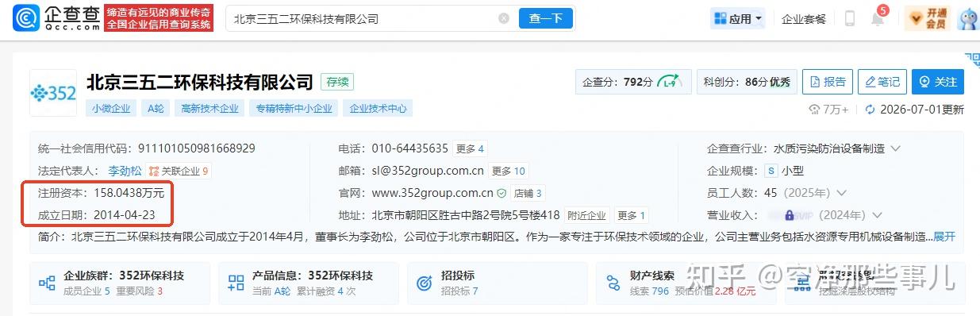
Task: Click the 7万+ view count icon
Action: (814, 110)
